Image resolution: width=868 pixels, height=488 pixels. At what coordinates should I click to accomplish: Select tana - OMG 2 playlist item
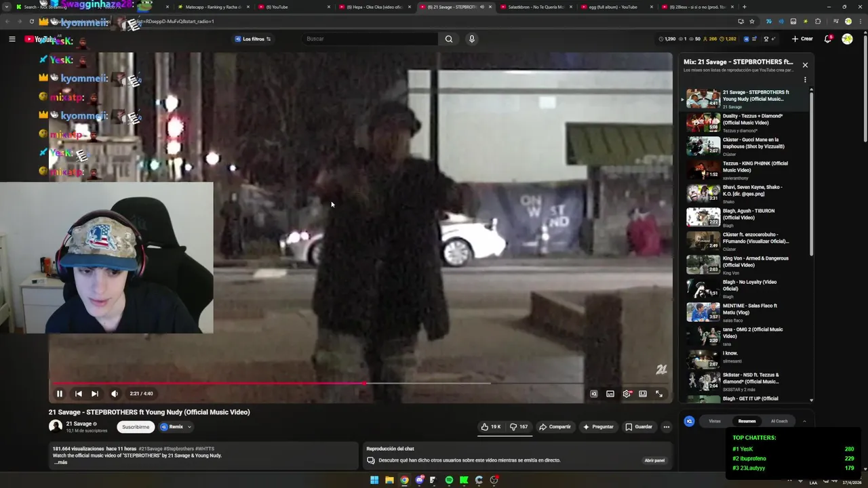coord(744,336)
